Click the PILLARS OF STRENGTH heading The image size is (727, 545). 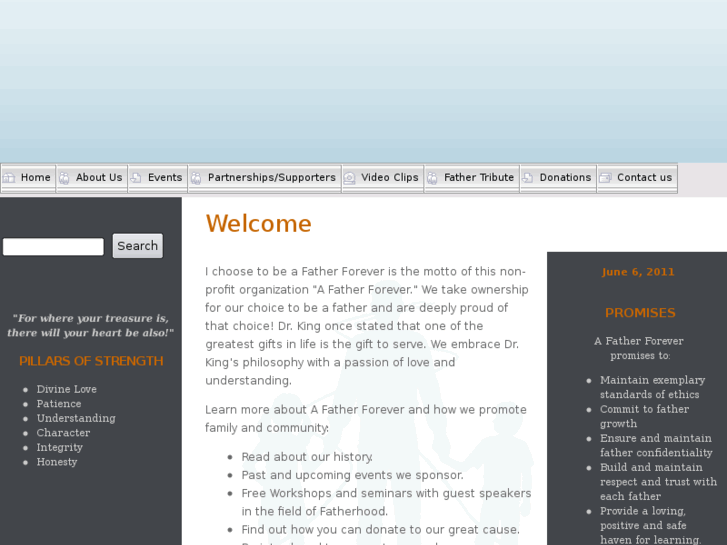click(x=91, y=361)
